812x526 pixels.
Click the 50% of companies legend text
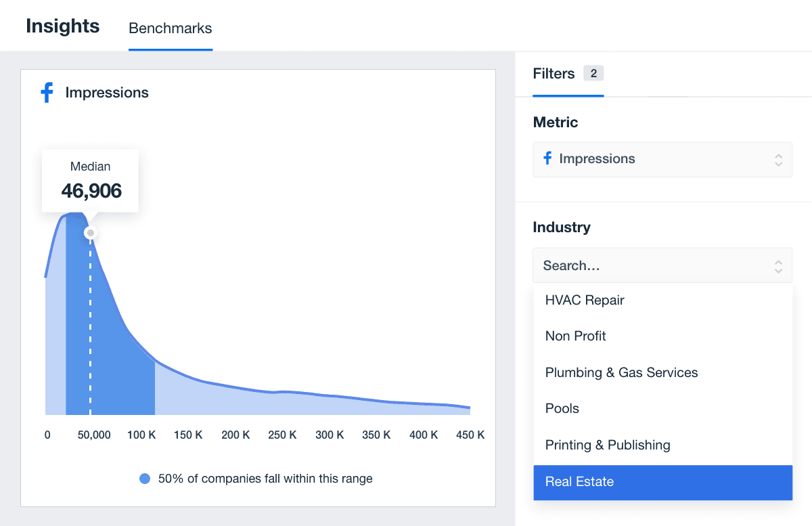[265, 479]
